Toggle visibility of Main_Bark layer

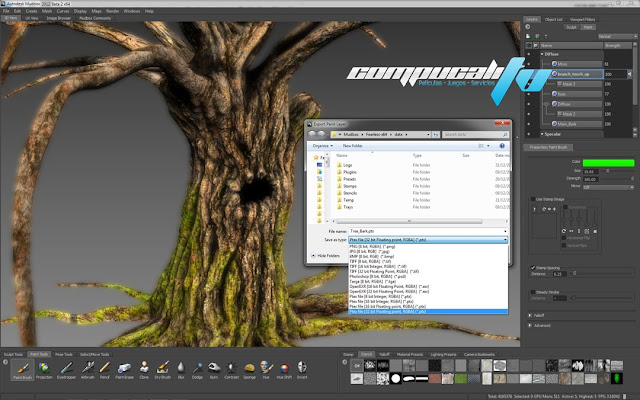pos(529,124)
